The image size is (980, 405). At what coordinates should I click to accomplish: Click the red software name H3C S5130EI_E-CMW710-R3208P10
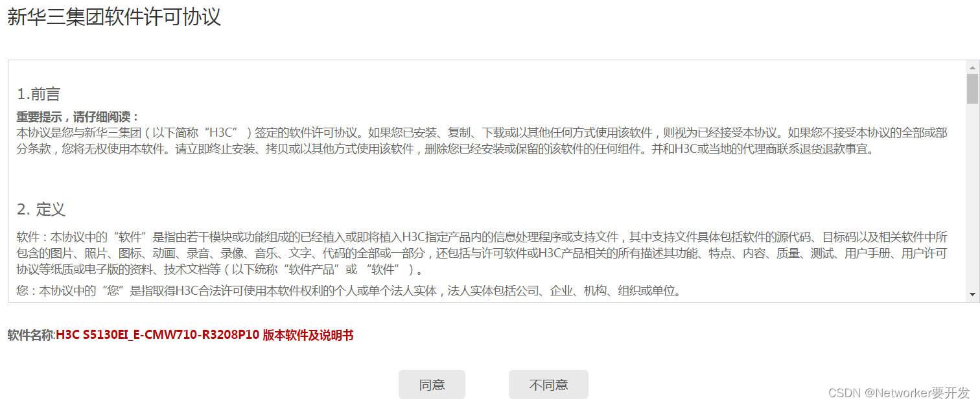157,335
